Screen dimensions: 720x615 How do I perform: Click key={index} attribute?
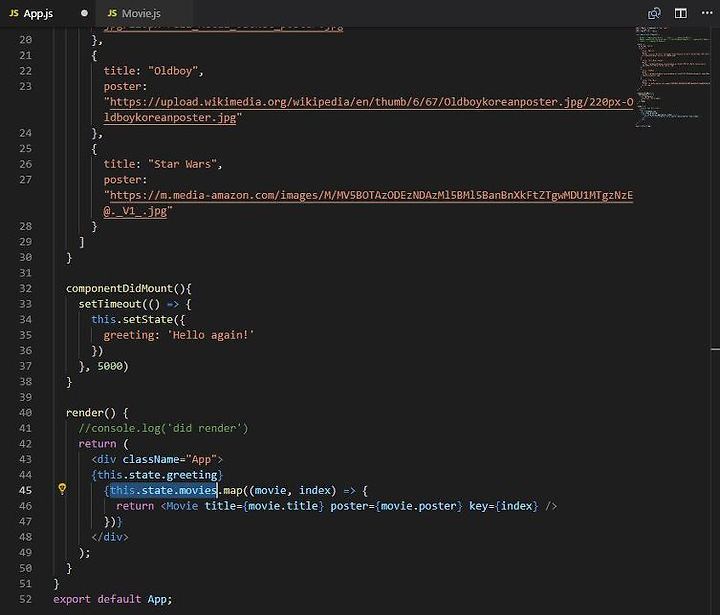click(x=503, y=506)
